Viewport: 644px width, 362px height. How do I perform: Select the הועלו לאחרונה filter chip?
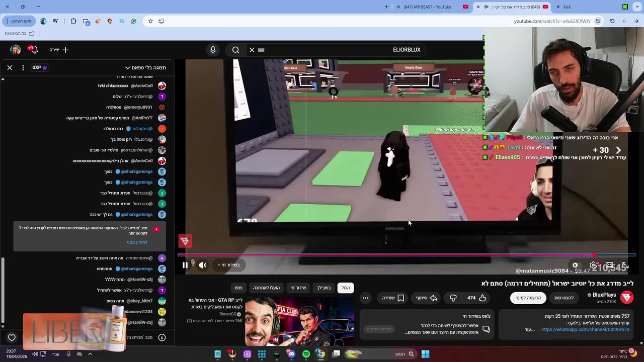(x=266, y=288)
